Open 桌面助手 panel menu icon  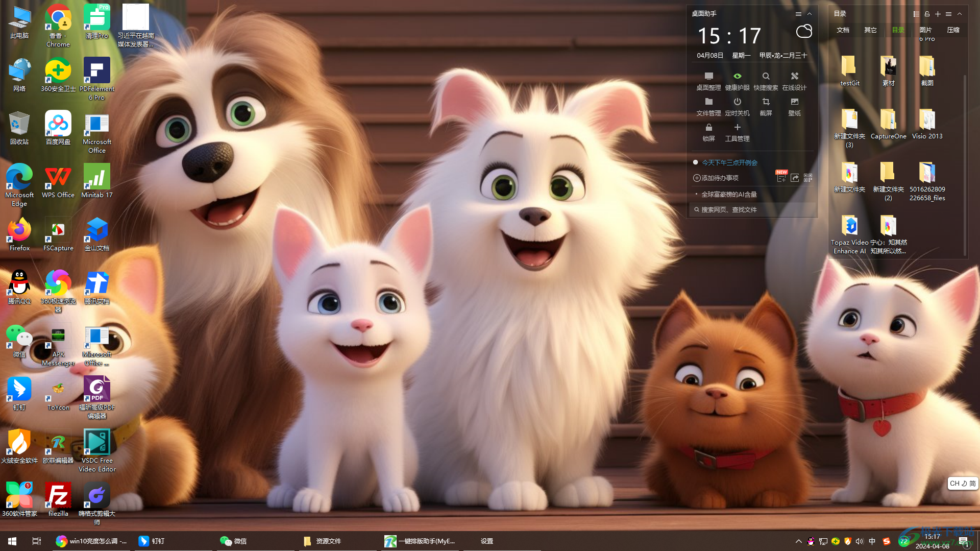click(798, 14)
